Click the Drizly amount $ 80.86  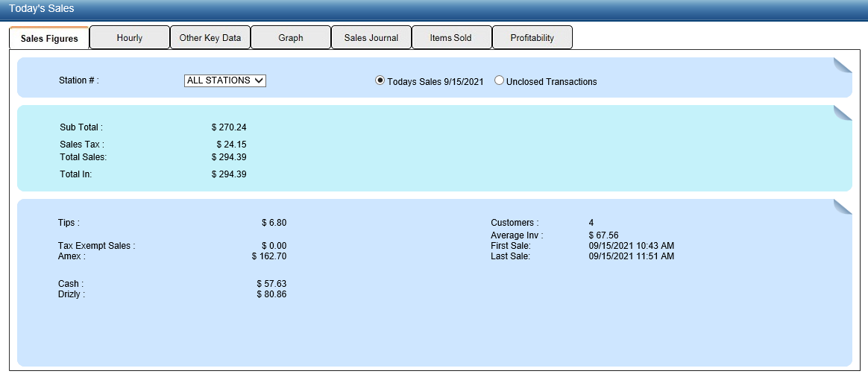(271, 294)
